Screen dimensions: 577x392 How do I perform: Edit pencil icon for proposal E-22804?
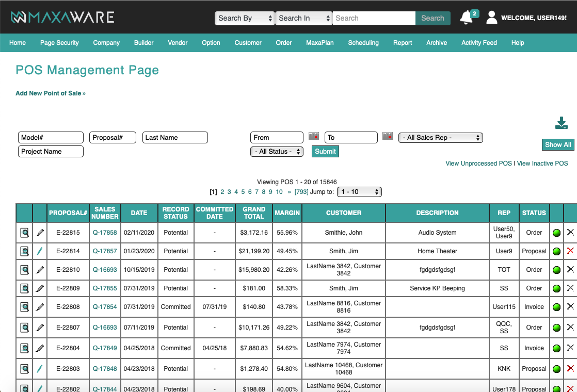[x=40, y=348]
